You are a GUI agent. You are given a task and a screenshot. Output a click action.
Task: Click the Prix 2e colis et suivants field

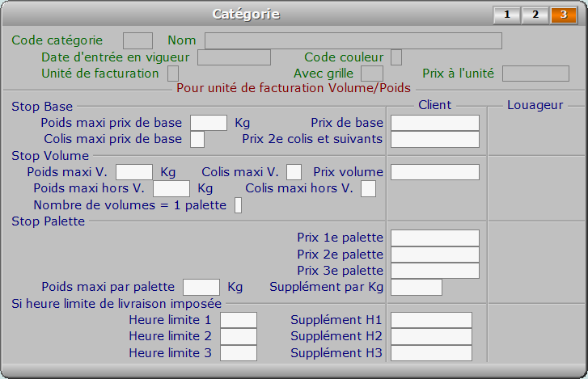click(435, 139)
